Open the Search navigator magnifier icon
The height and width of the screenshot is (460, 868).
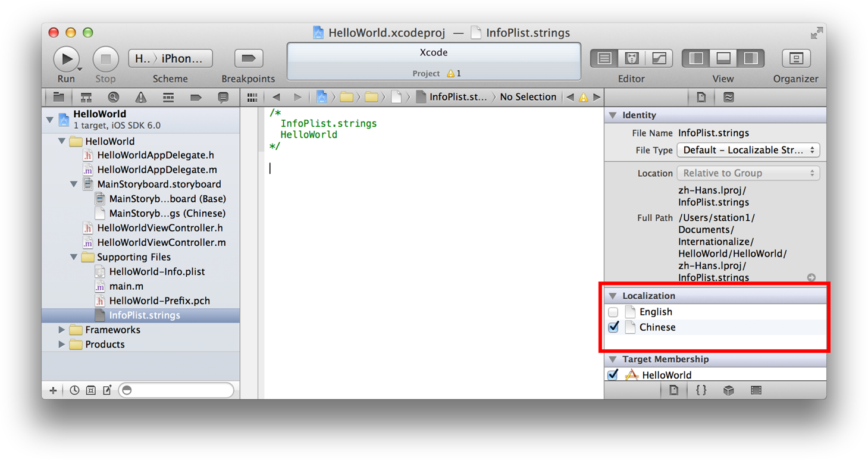(113, 97)
